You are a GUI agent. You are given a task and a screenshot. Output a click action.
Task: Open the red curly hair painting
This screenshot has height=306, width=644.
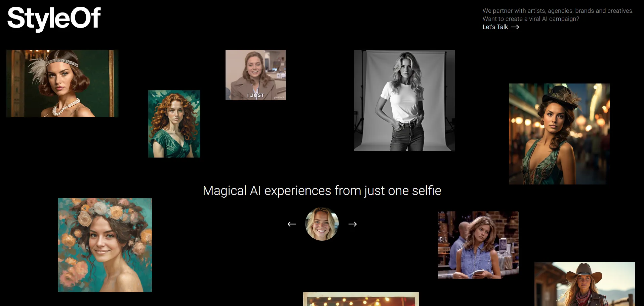click(174, 124)
